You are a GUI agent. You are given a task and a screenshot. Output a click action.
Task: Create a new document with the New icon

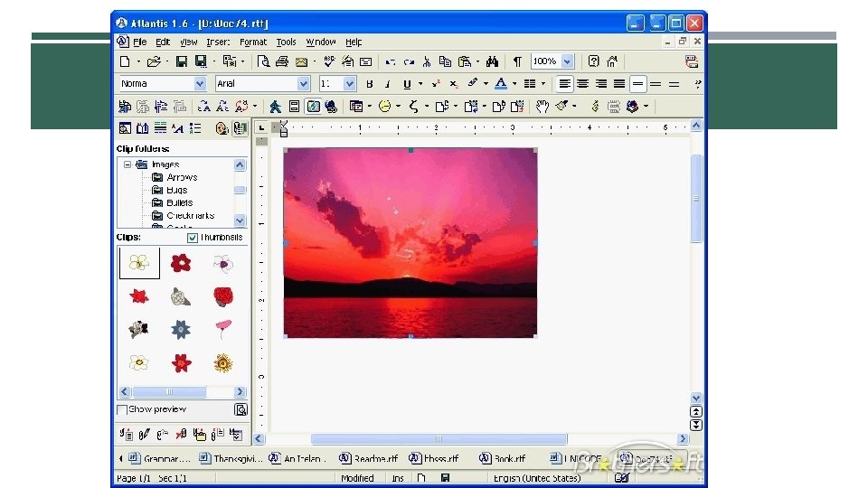pos(125,61)
